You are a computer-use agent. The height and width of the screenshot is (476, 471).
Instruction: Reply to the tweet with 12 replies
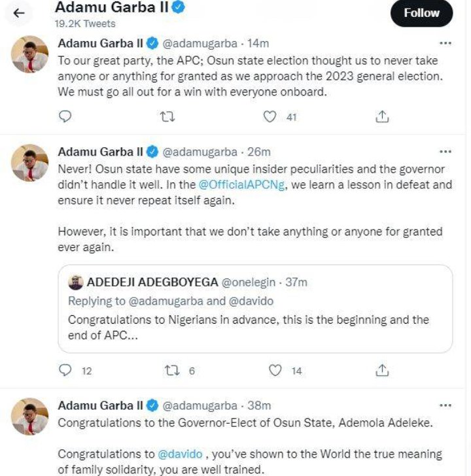(x=65, y=370)
